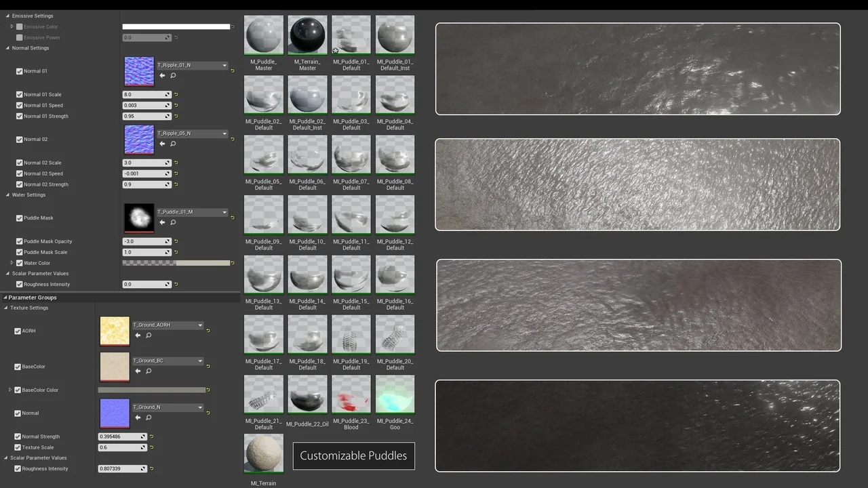Reset Normal 01 Scale to default value
The image size is (868, 488).
pos(176,95)
